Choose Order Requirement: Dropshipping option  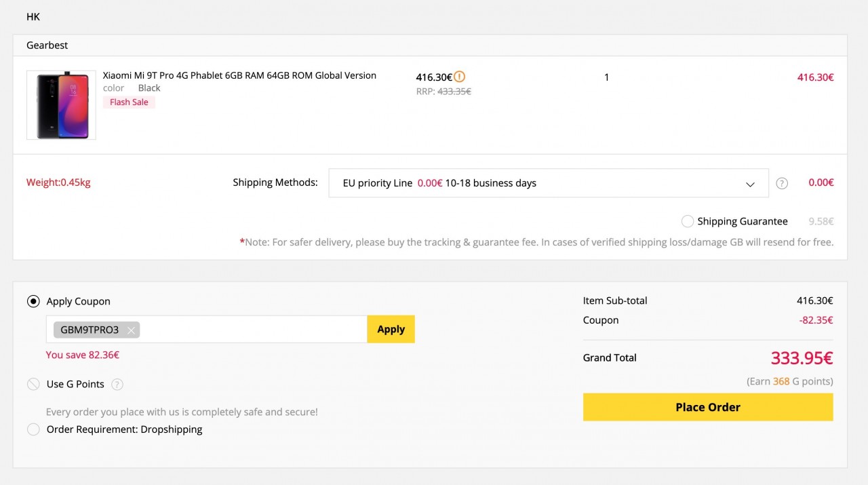click(x=33, y=429)
